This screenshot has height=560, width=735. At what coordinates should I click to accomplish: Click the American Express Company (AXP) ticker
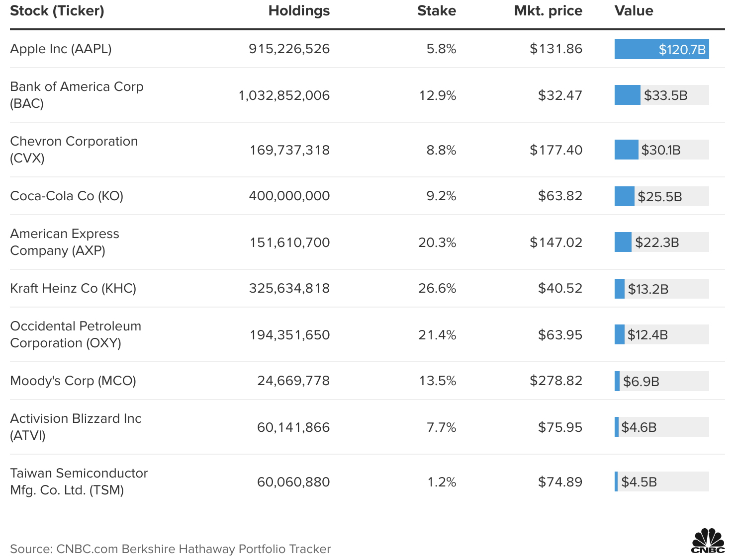65,242
